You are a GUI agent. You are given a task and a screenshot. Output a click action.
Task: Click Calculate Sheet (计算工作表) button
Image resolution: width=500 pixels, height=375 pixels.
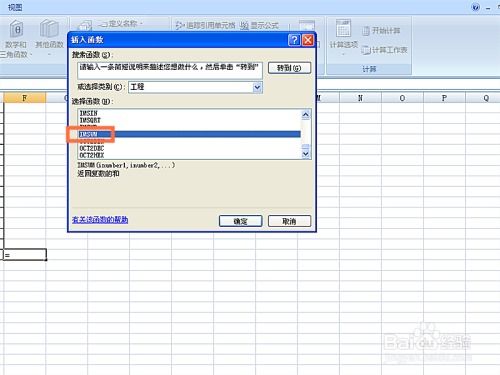pyautogui.click(x=385, y=50)
